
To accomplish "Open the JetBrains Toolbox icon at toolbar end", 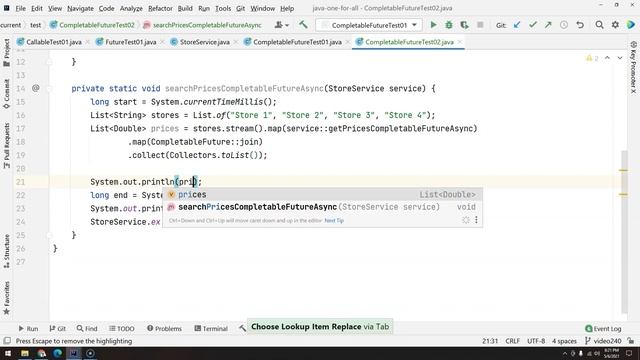I will pyautogui.click(x=631, y=25).
